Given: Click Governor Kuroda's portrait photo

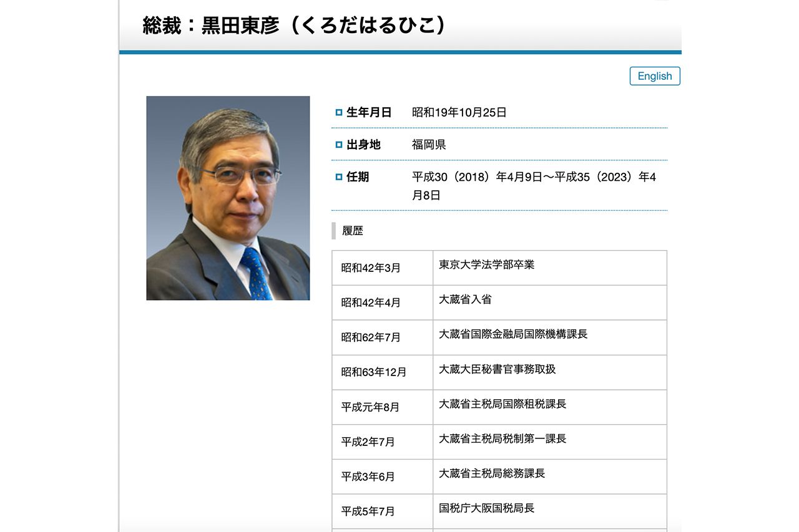Looking at the screenshot, I should coord(228,200).
